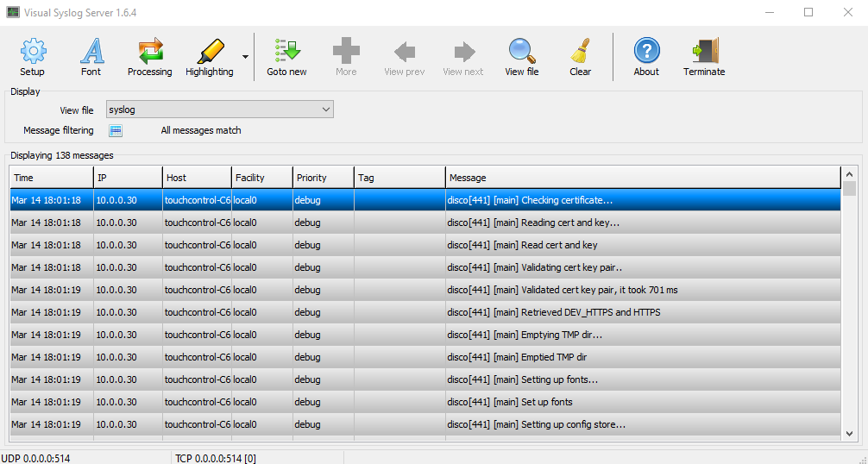868x464 pixels.
Task: Click the 'All messages match' text
Action: coord(201,130)
